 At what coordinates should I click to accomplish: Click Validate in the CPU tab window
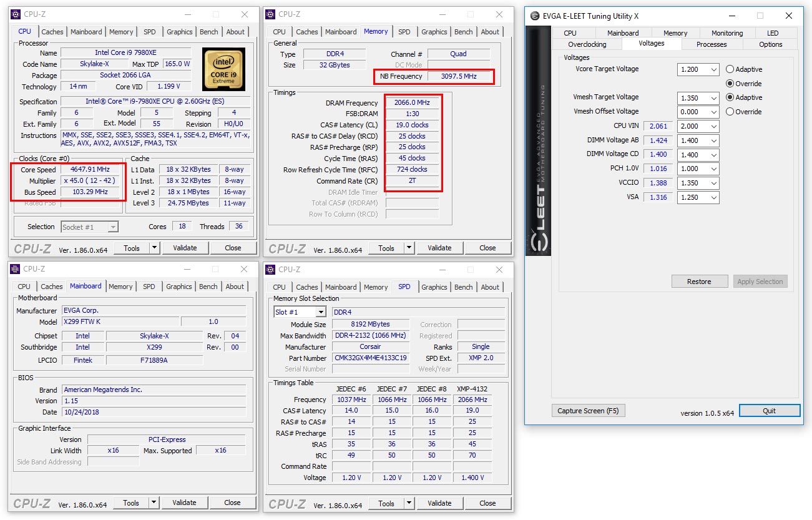click(x=185, y=248)
